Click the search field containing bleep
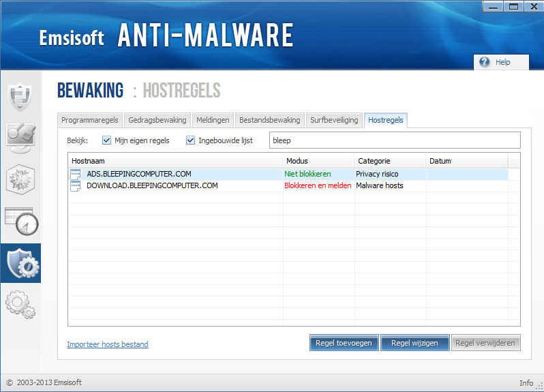 coord(395,140)
